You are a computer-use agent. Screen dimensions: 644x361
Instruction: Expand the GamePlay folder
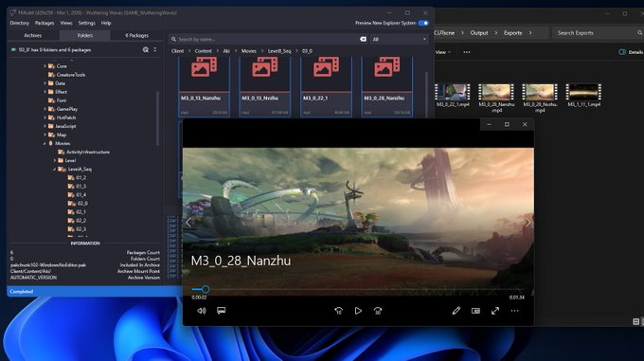tap(45, 109)
